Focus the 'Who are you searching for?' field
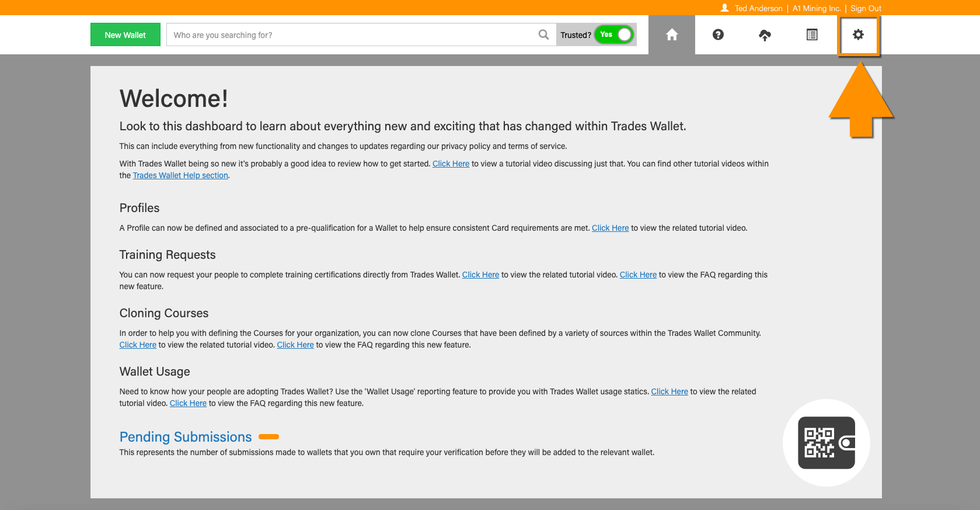 [350, 35]
